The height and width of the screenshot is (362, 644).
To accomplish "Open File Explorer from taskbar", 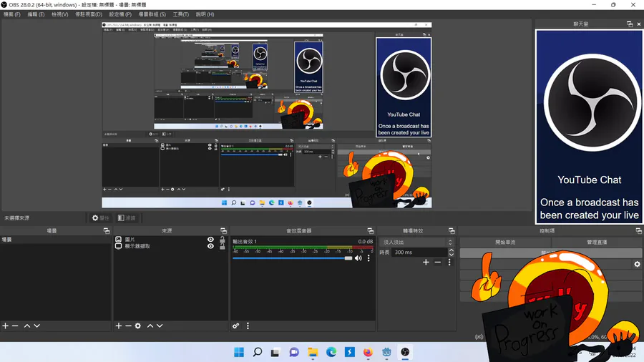I will (313, 352).
